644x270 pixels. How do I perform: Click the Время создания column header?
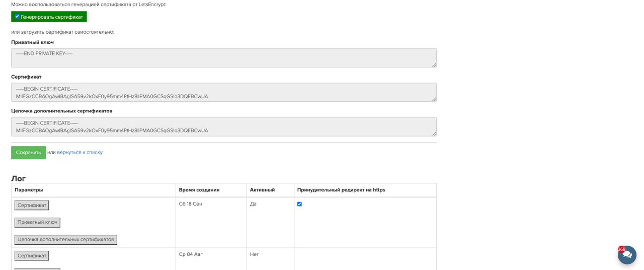tap(211, 190)
